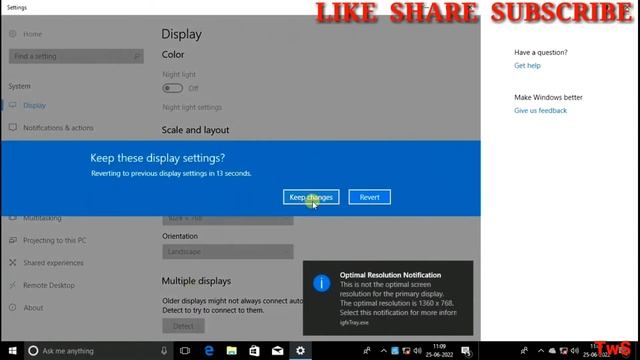The image size is (640, 360).
Task: Open Night light settings link
Action: click(192, 107)
